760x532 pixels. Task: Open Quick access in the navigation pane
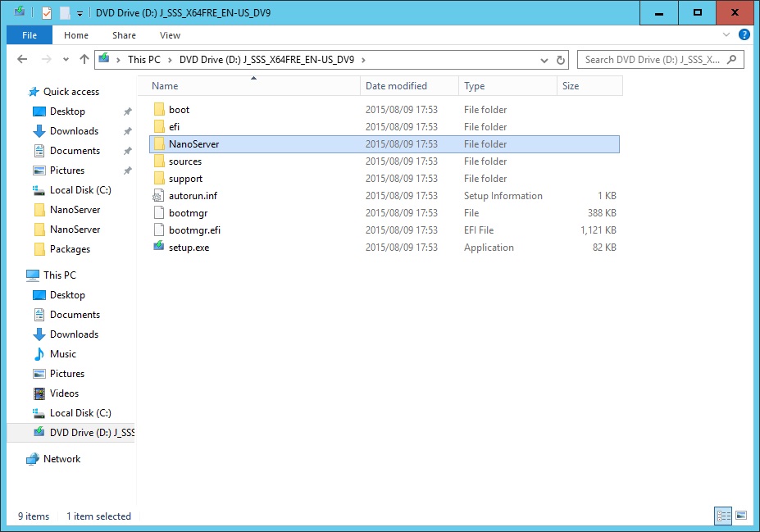click(71, 92)
